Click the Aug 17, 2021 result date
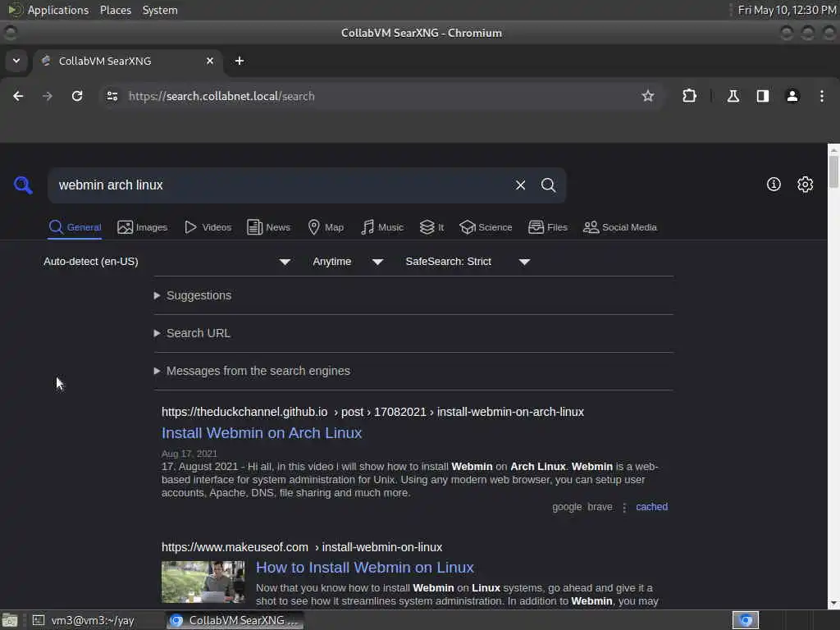This screenshot has width=840, height=630. tap(189, 454)
